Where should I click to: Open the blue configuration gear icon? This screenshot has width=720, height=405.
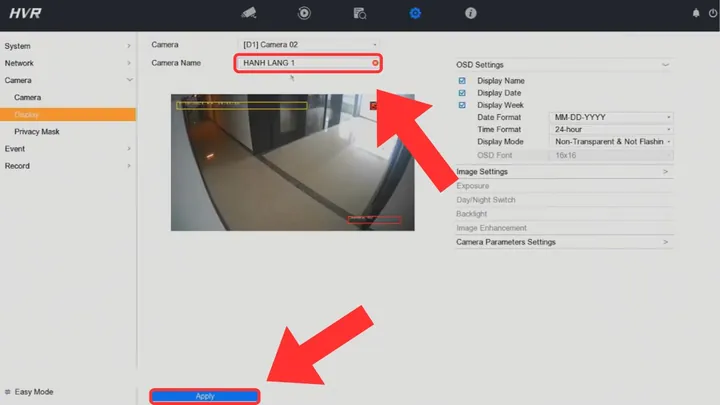415,13
